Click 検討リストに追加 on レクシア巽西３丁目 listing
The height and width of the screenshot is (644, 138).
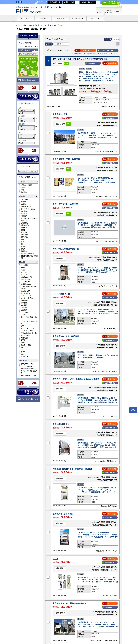click(x=110, y=298)
